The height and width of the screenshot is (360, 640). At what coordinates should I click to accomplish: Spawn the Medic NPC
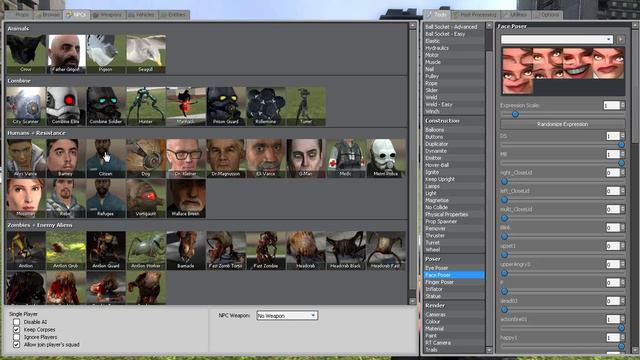tap(346, 158)
